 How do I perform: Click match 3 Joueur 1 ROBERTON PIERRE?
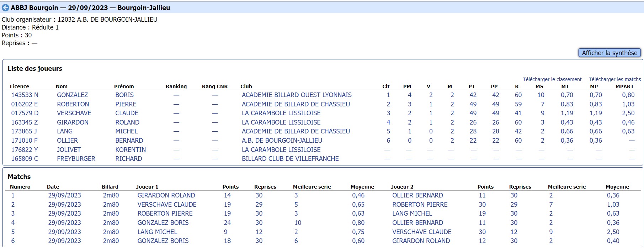coord(165,213)
